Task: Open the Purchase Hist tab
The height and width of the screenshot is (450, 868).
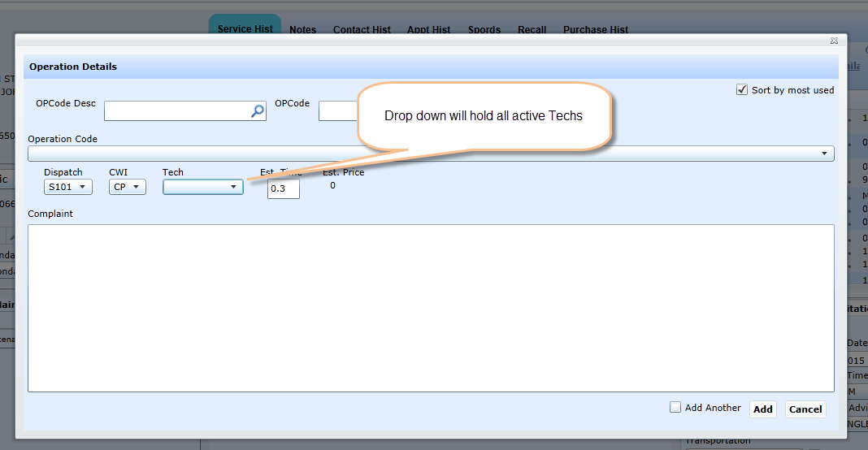Action: [x=595, y=29]
